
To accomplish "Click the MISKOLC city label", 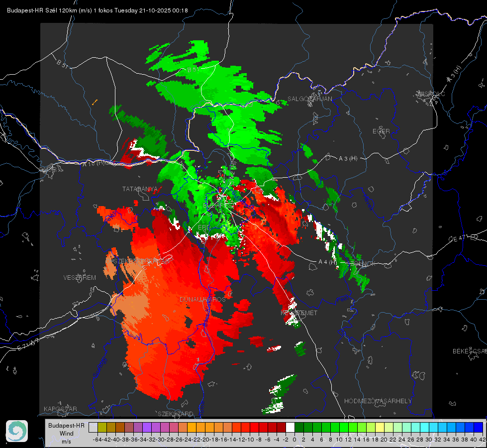I will pos(431,94).
